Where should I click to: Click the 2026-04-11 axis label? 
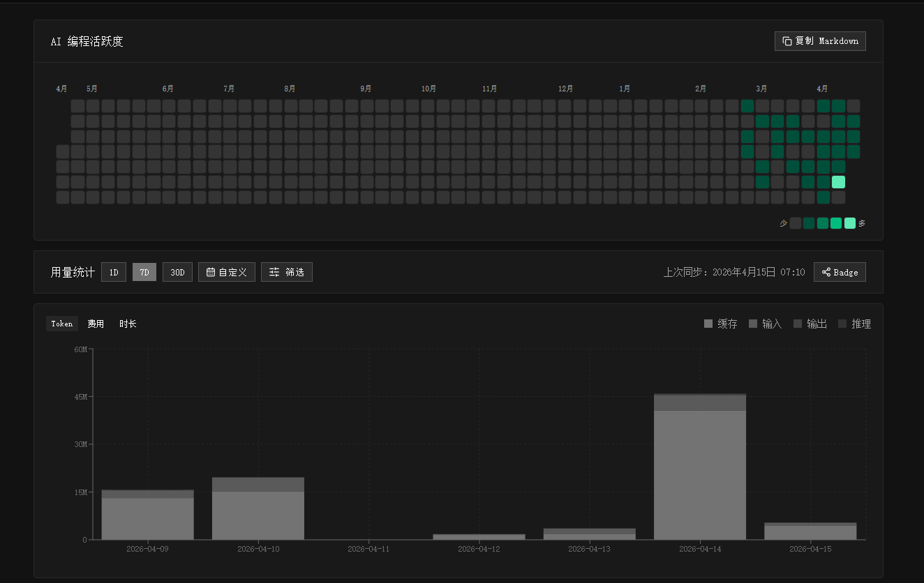[368, 549]
